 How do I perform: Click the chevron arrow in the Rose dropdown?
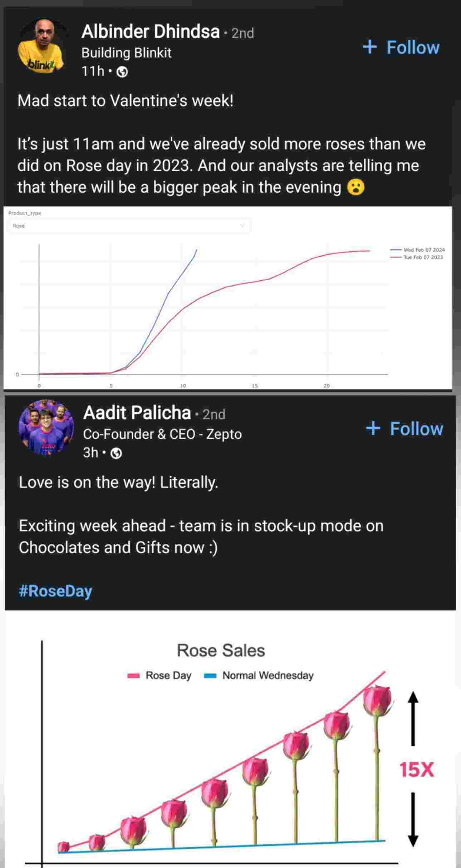242,226
